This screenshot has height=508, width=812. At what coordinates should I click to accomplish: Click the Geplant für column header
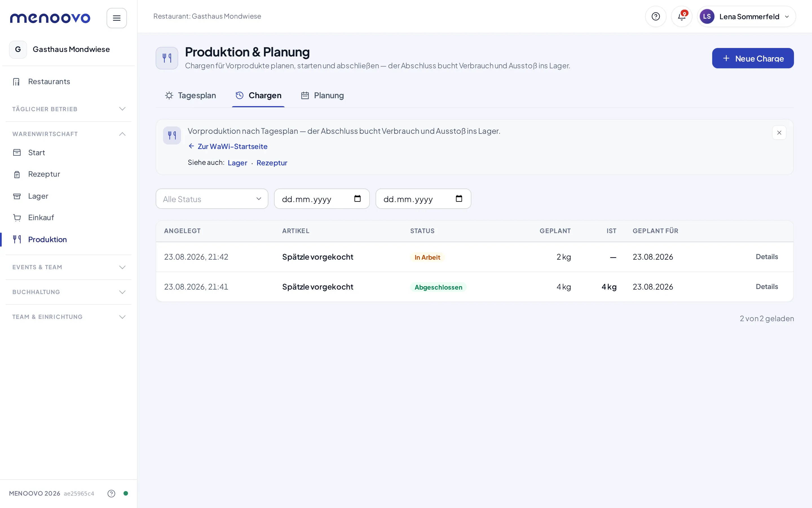point(655,231)
